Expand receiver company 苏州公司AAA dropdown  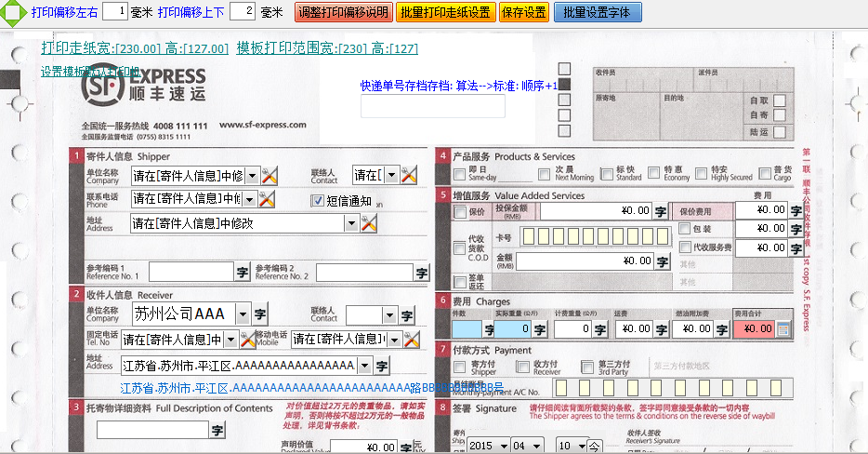tap(243, 314)
